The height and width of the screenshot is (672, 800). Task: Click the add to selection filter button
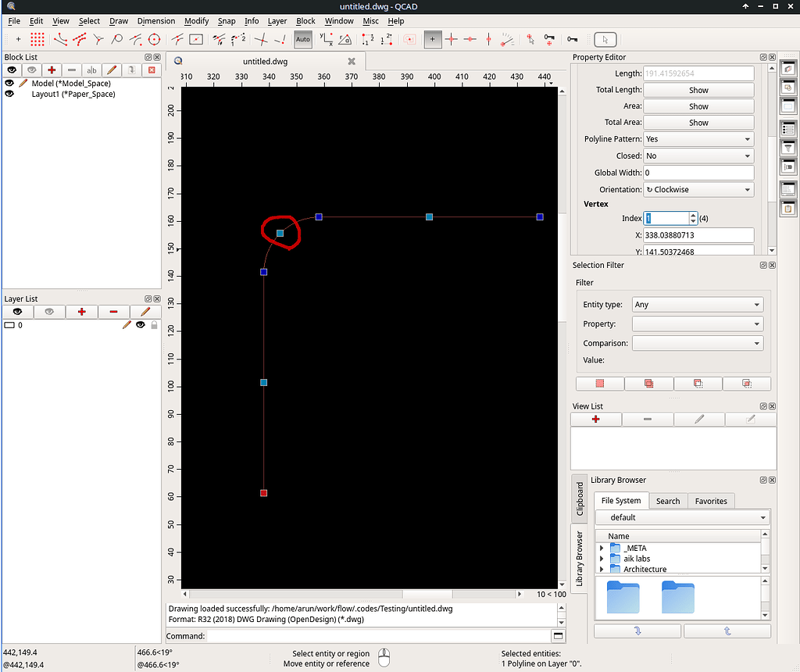pos(648,383)
